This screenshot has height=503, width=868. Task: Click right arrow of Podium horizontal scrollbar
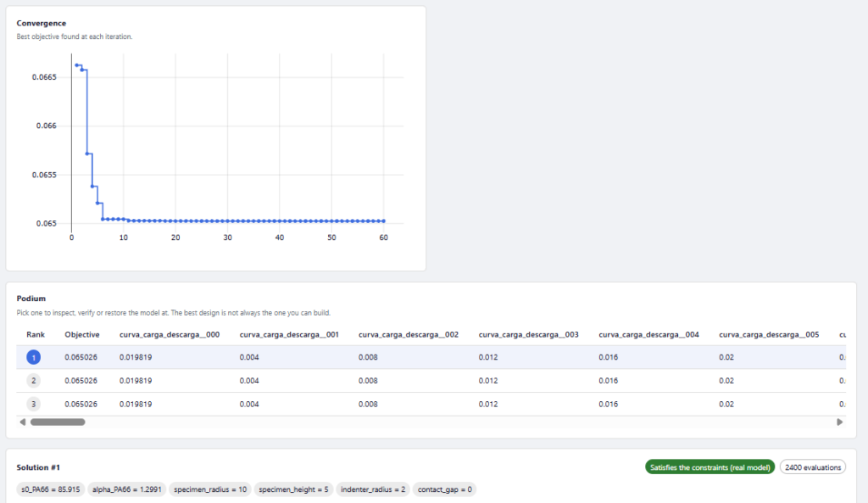840,422
